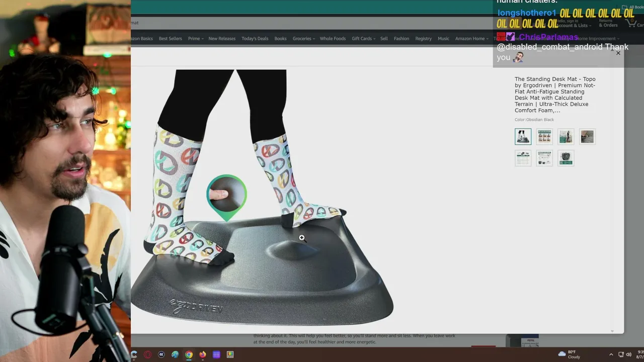The image size is (644, 362).
Task: View the fourth product thumbnail with dark mat
Action: click(x=587, y=136)
